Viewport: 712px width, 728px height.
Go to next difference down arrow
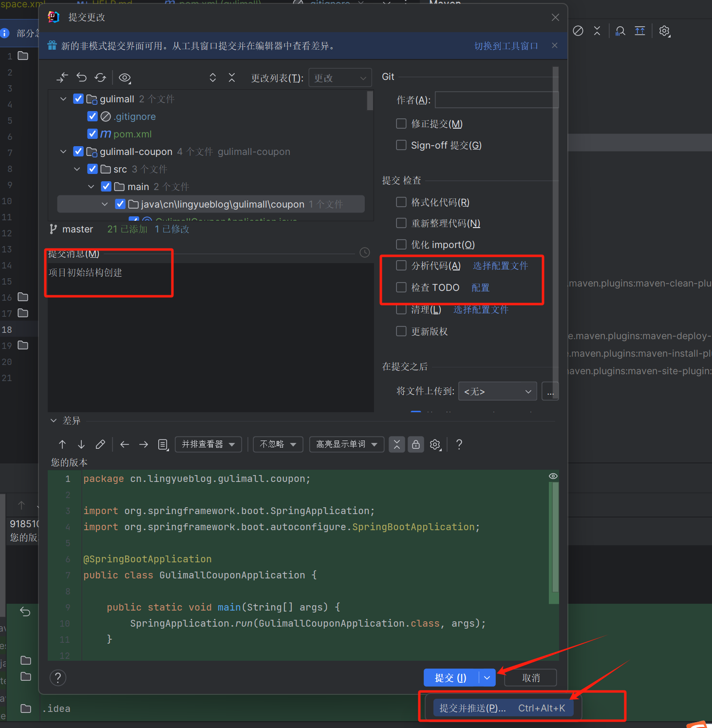click(81, 444)
